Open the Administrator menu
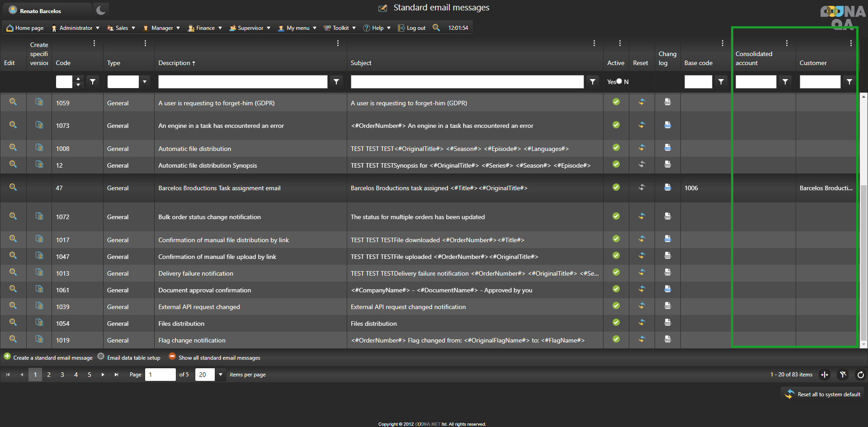Viewport: 868px width, 427px height. tap(75, 28)
